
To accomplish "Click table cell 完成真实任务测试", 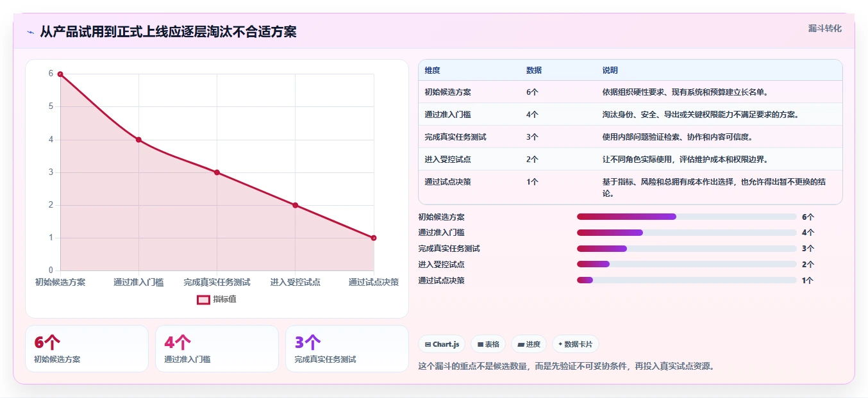I will (x=455, y=137).
